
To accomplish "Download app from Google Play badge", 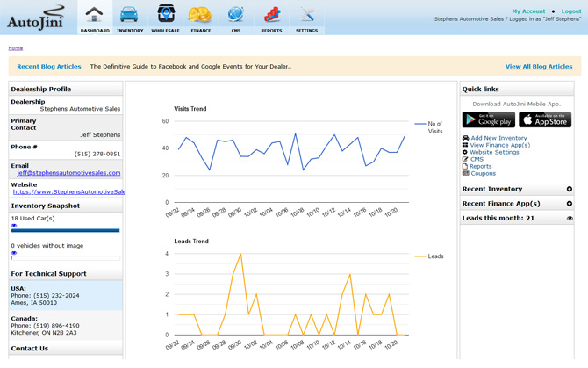I will (x=488, y=119).
